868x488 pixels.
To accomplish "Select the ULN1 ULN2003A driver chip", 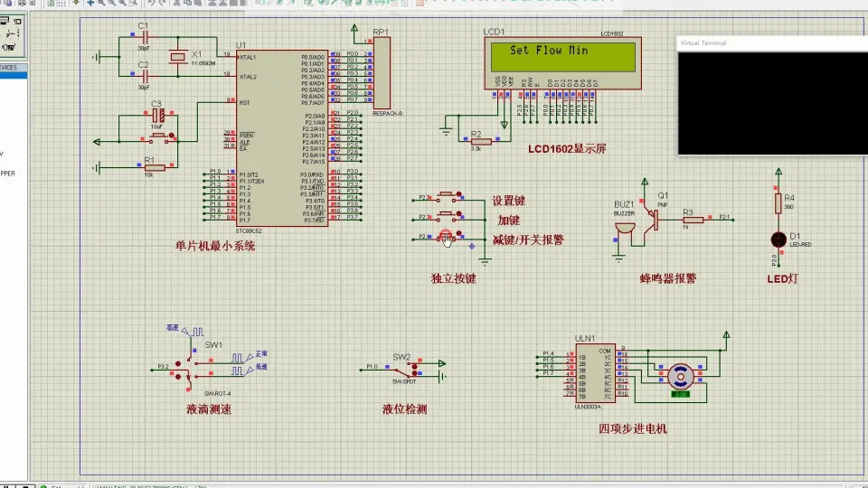I will tap(595, 373).
